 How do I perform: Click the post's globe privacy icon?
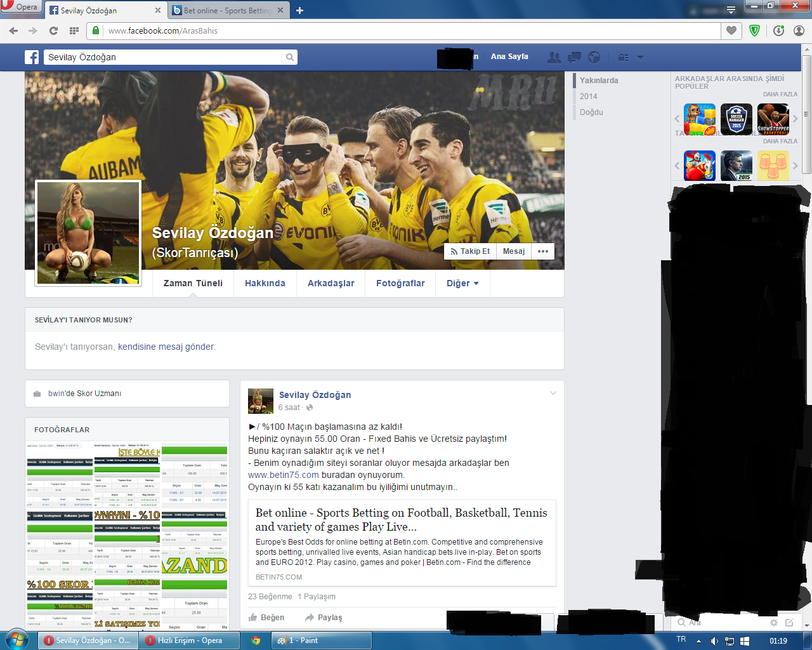310,408
